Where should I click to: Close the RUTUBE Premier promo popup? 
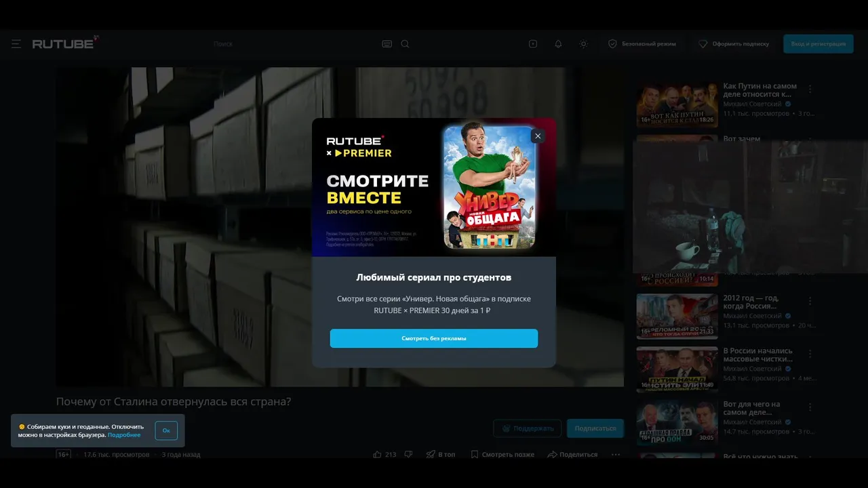(x=538, y=136)
